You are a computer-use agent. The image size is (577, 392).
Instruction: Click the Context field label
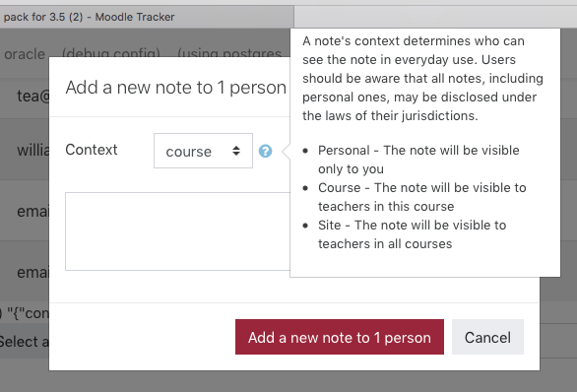92,150
